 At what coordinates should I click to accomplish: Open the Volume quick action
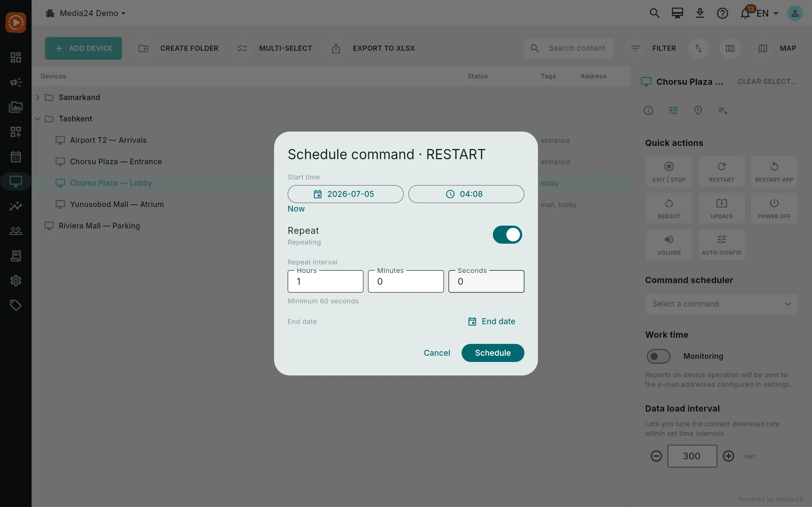coord(669,244)
